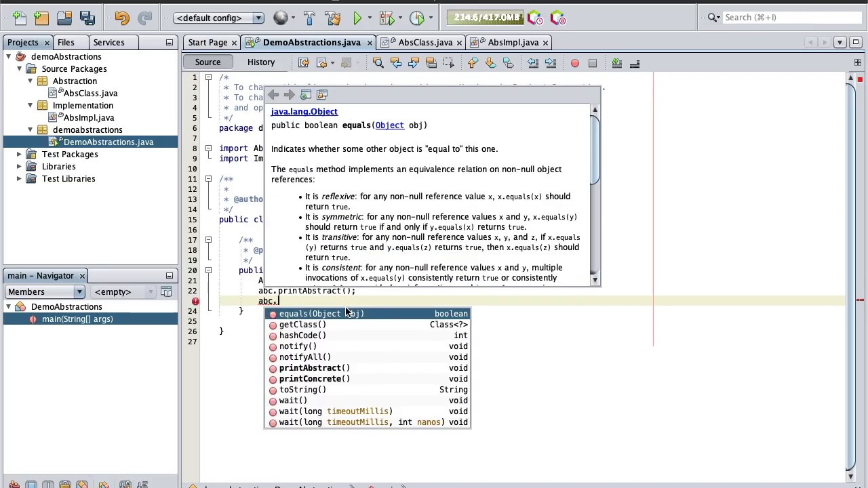Screen dimensions: 868x488
Task: Go to the Previous Bookmark icon
Action: click(x=473, y=63)
